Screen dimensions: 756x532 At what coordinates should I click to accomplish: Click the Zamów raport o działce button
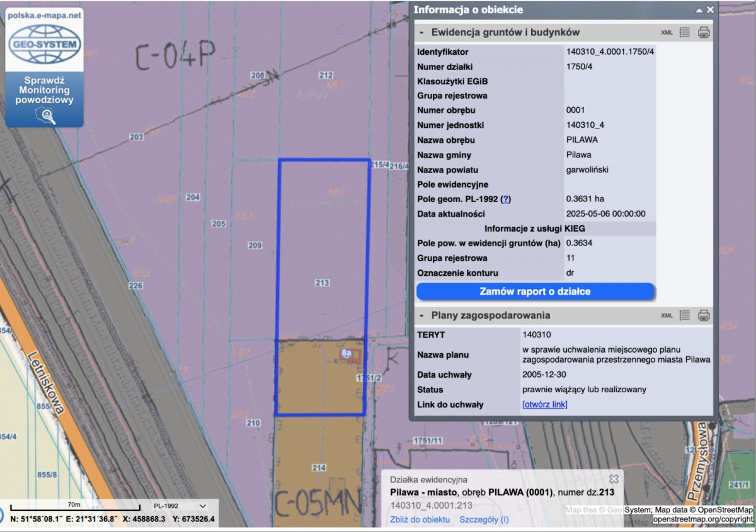click(x=535, y=291)
